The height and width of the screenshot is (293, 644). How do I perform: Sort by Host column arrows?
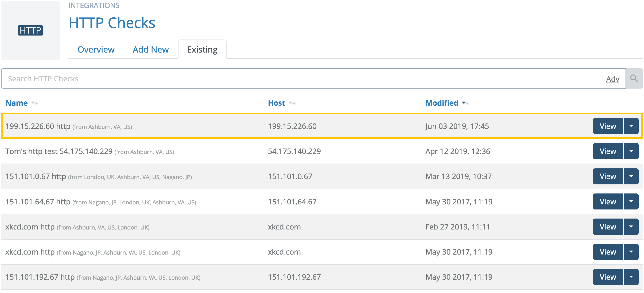[292, 103]
